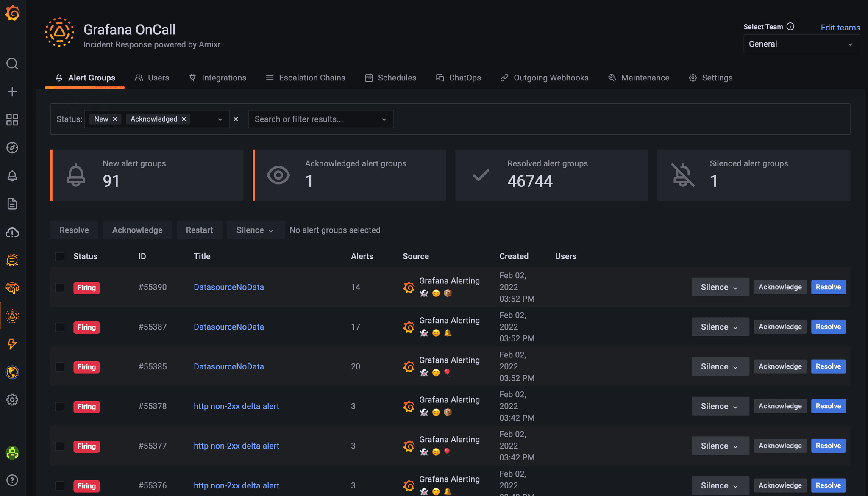Click Acknowledge for alert #55390
This screenshot has width=868, height=496.
780,287
